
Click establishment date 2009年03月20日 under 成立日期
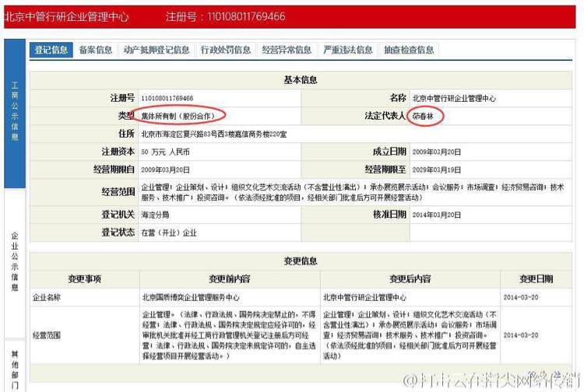(x=437, y=152)
